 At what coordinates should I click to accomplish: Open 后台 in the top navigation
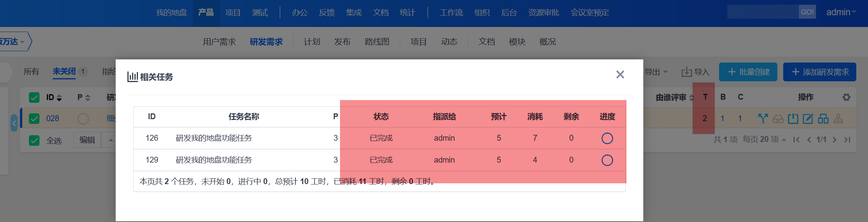tap(509, 13)
